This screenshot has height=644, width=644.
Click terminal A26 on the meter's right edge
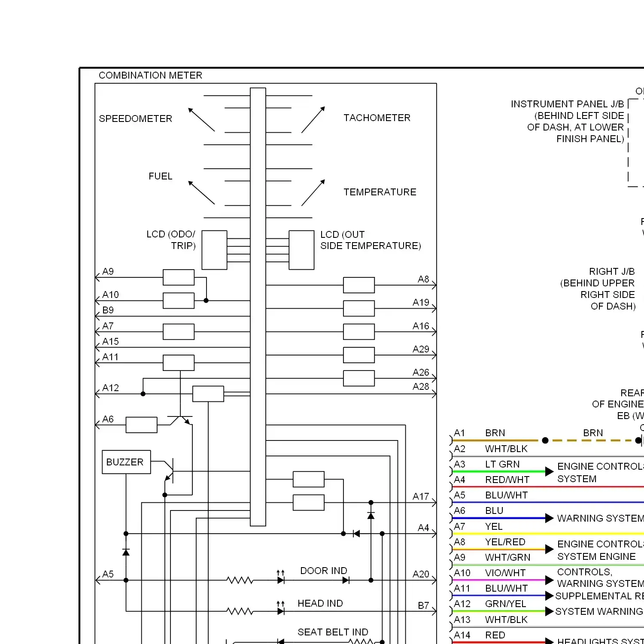click(x=421, y=373)
